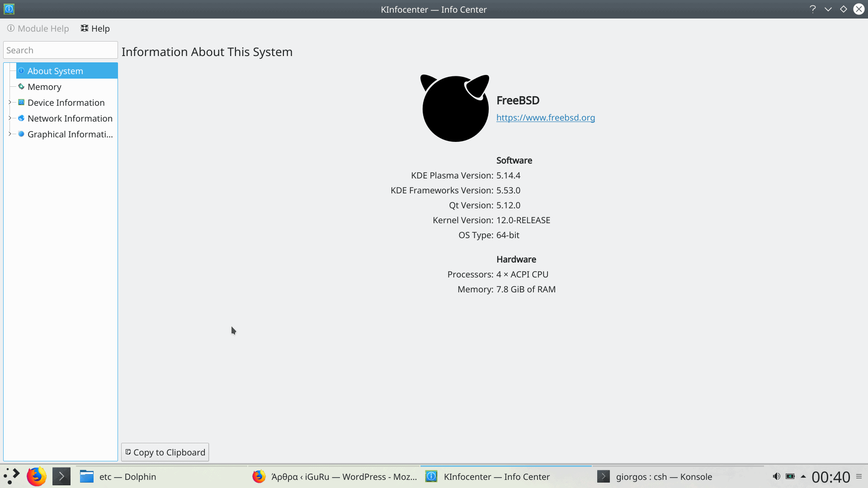The height and width of the screenshot is (488, 868).
Task: Open the freebsd.org website link
Action: (546, 117)
